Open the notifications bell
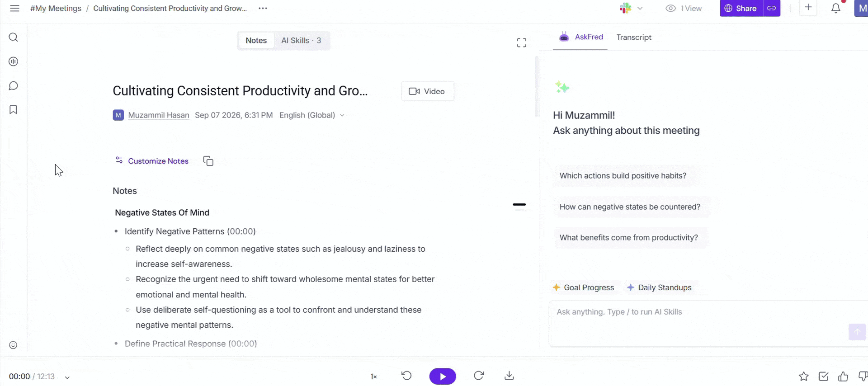 point(836,8)
